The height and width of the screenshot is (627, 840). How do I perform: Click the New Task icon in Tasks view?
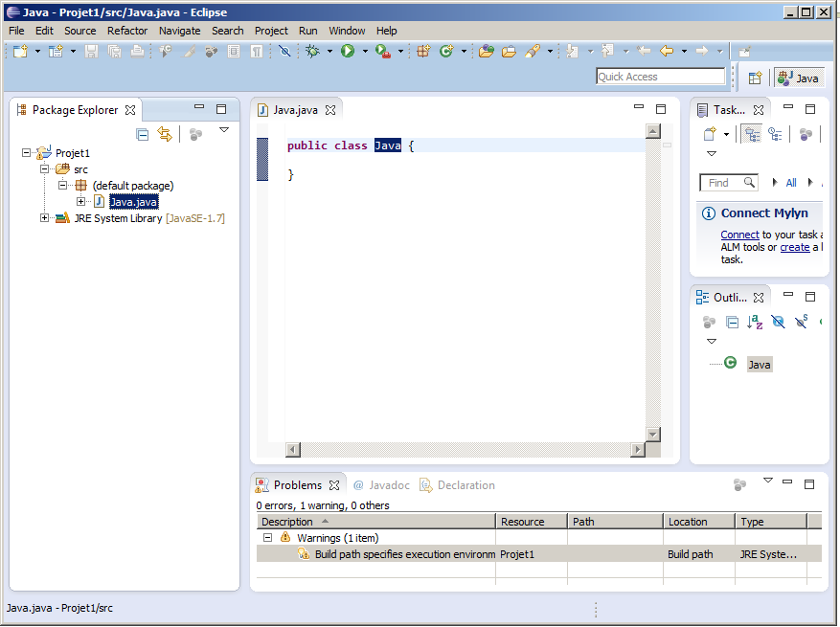(709, 133)
